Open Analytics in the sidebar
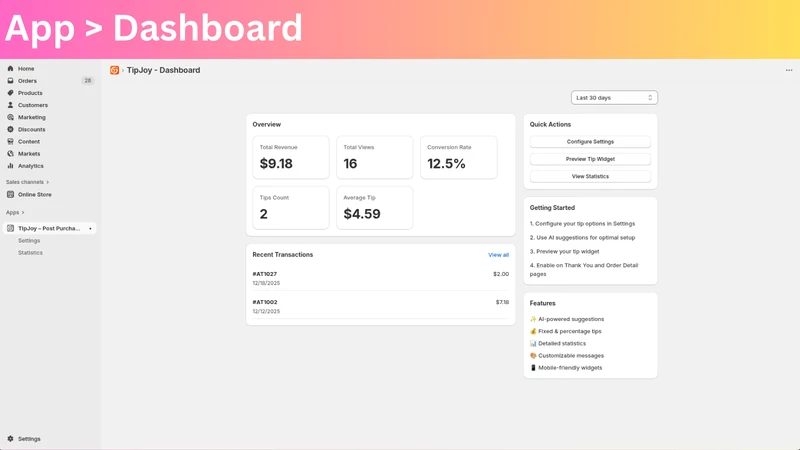Viewport: 800px width, 450px height. pos(31,166)
